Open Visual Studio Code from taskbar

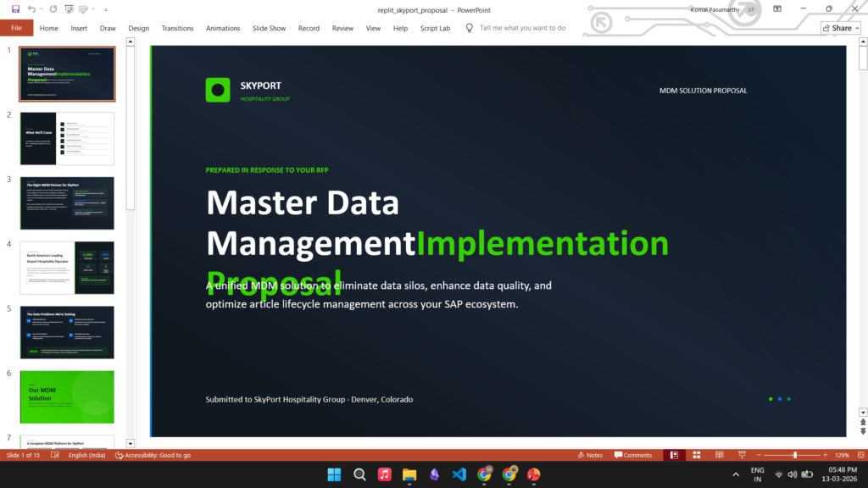pyautogui.click(x=459, y=474)
